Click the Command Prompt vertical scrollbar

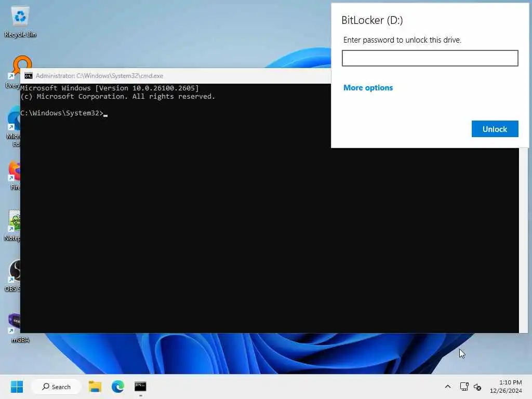[523, 240]
